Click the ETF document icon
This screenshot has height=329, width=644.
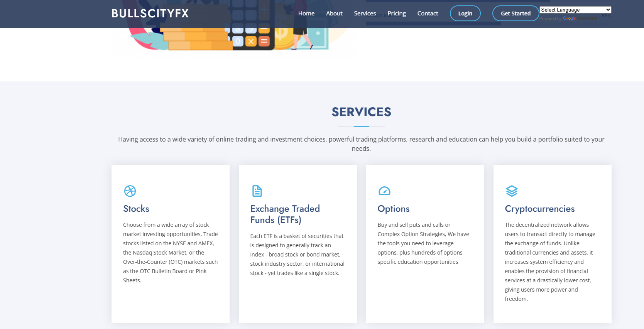coord(257,191)
